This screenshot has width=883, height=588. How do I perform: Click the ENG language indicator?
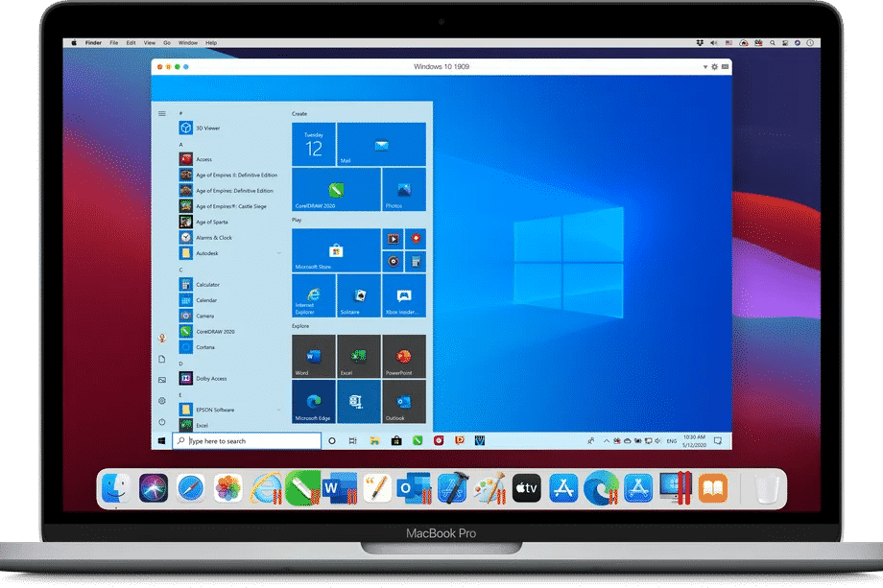pos(672,441)
